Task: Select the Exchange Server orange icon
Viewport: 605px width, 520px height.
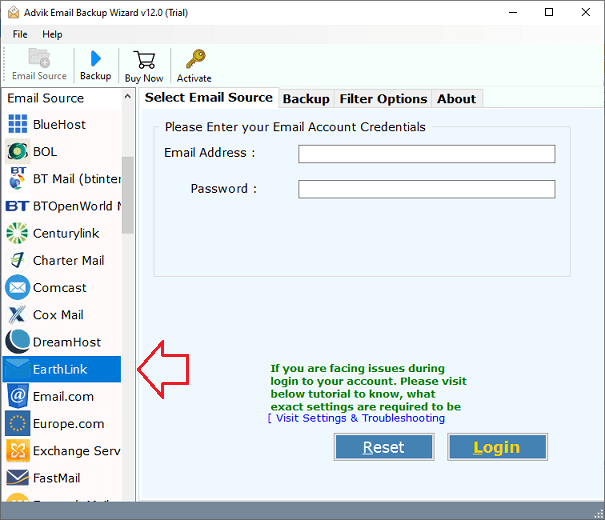Action: 18,451
